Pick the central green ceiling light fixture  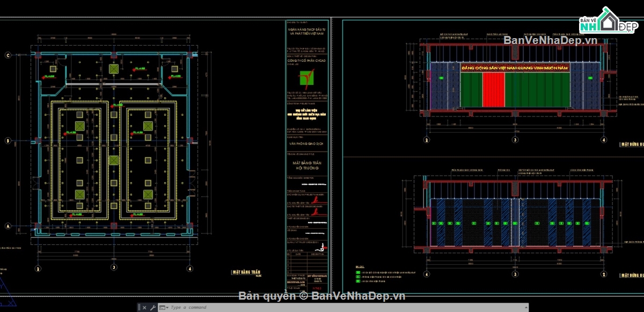click(113, 160)
